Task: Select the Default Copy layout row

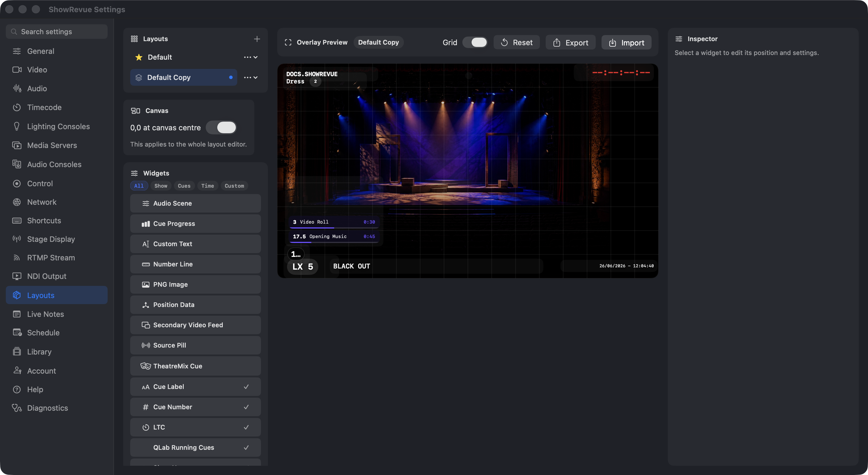Action: (x=184, y=77)
